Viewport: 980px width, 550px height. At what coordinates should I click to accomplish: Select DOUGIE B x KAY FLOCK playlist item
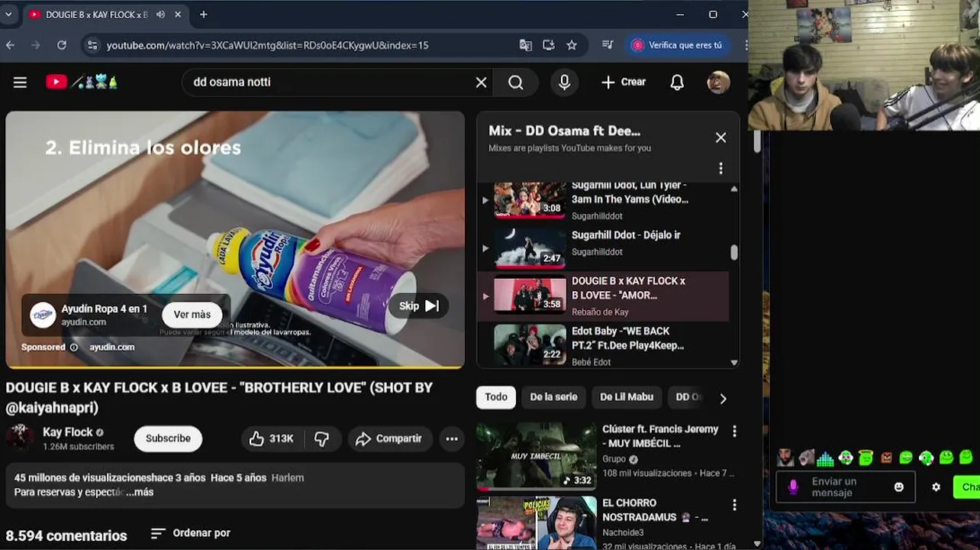603,296
